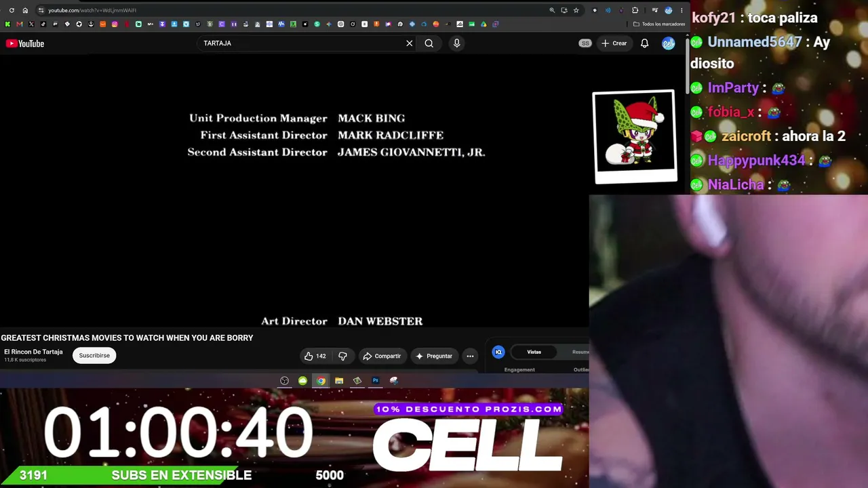This screenshot has height=488, width=868.
Task: Open the Gmail bookmark
Action: pyautogui.click(x=19, y=24)
